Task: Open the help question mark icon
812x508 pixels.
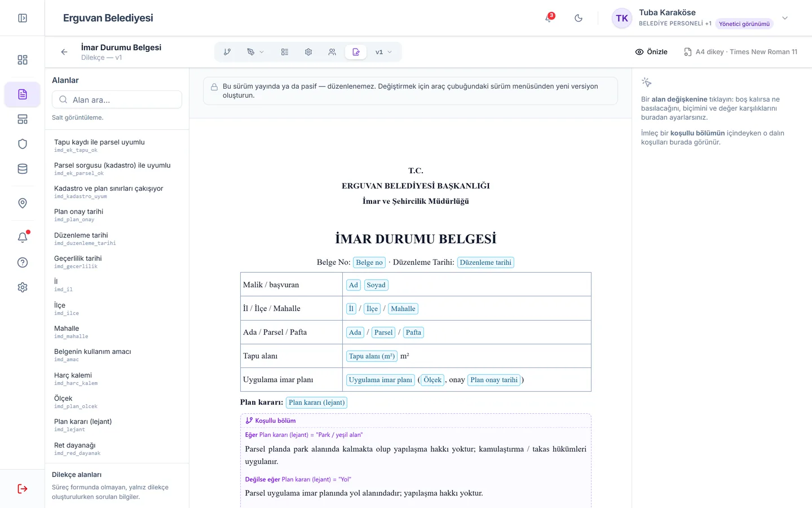Action: tap(23, 262)
